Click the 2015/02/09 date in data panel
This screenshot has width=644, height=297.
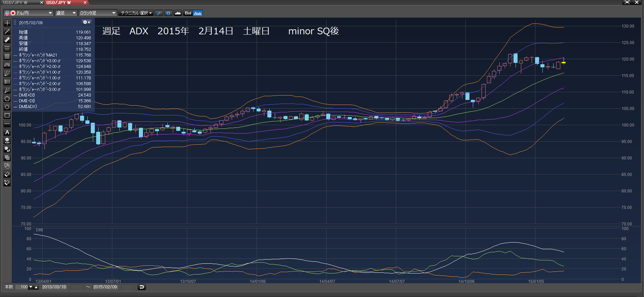[31, 23]
